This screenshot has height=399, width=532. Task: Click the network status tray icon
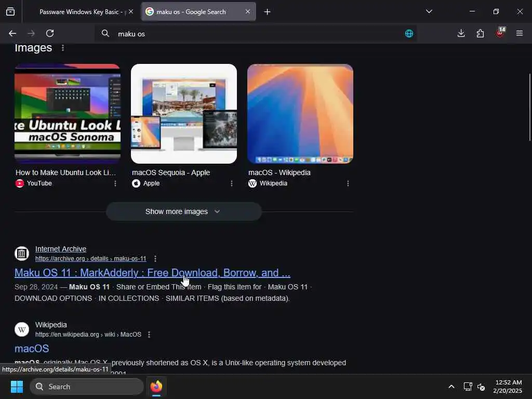pos(468,387)
